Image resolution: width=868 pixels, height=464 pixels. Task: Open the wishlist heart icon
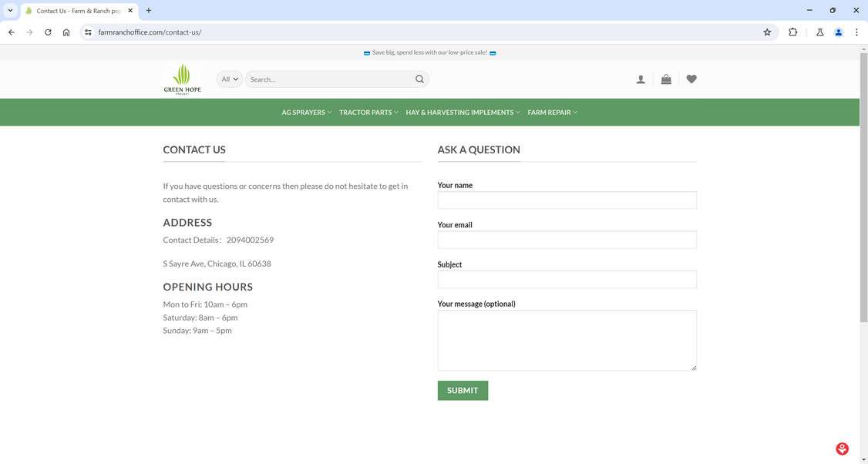691,79
